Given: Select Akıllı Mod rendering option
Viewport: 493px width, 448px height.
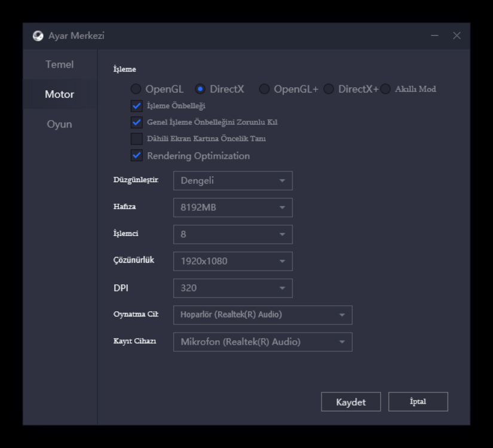Looking at the screenshot, I should point(385,89).
